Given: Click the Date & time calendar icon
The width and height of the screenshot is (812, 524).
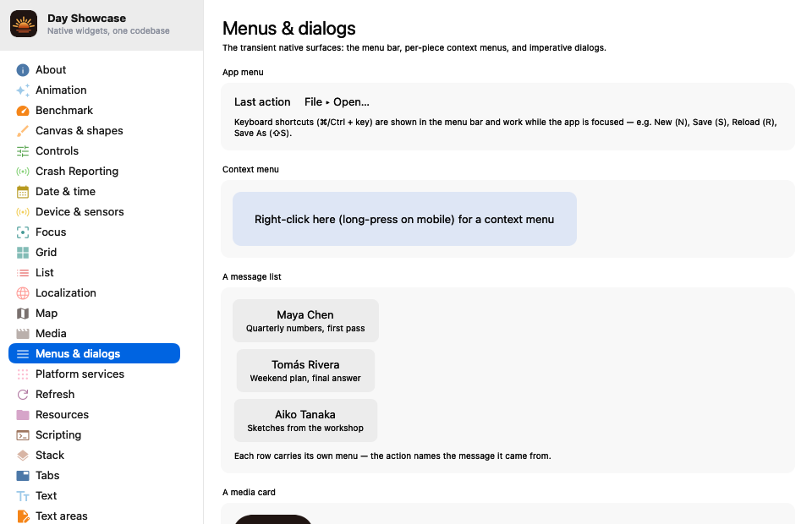Looking at the screenshot, I should click(23, 192).
